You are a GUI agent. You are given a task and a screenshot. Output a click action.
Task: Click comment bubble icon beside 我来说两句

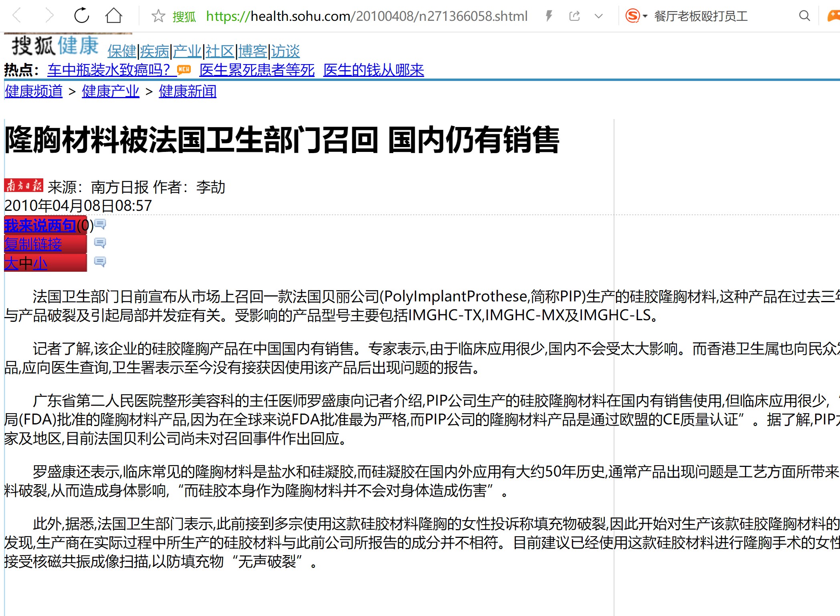point(100,224)
